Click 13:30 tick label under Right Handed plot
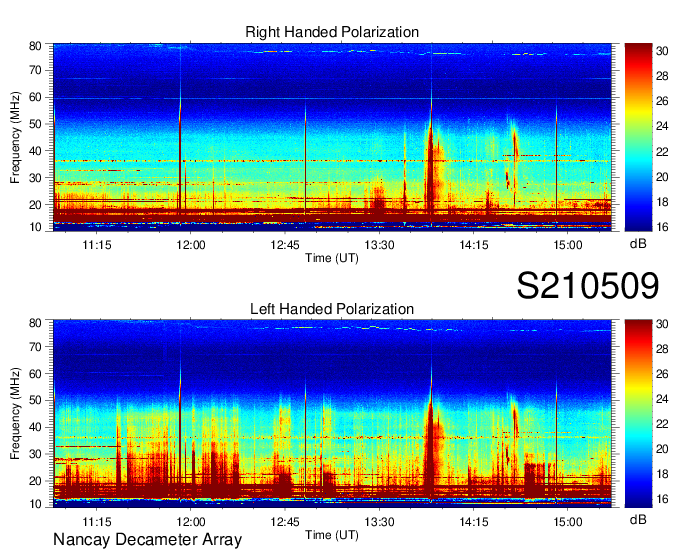680x552 pixels. click(x=379, y=245)
